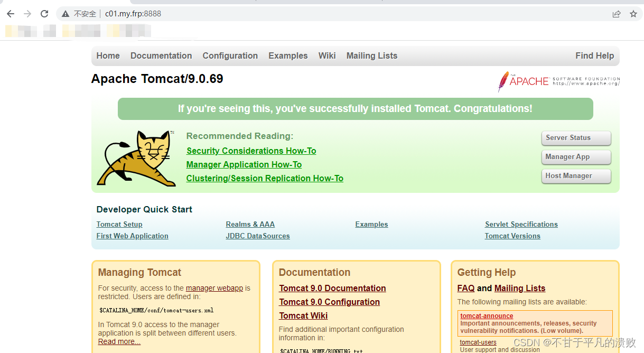This screenshot has width=644, height=353.
Task: Open the JDBC DataSources link
Action: click(x=258, y=236)
